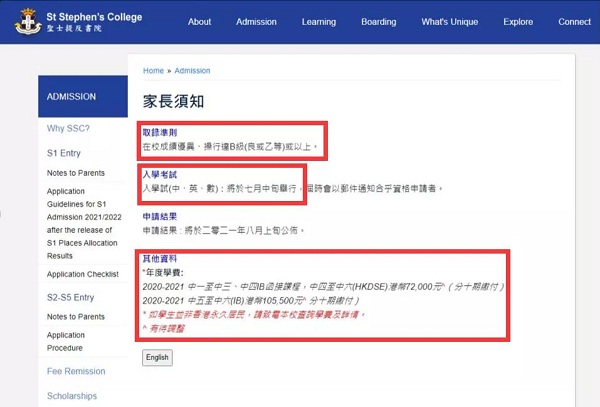The height and width of the screenshot is (407, 600).
Task: Click the line mentioning 72,000元 tuition
Action: [x=323, y=287]
